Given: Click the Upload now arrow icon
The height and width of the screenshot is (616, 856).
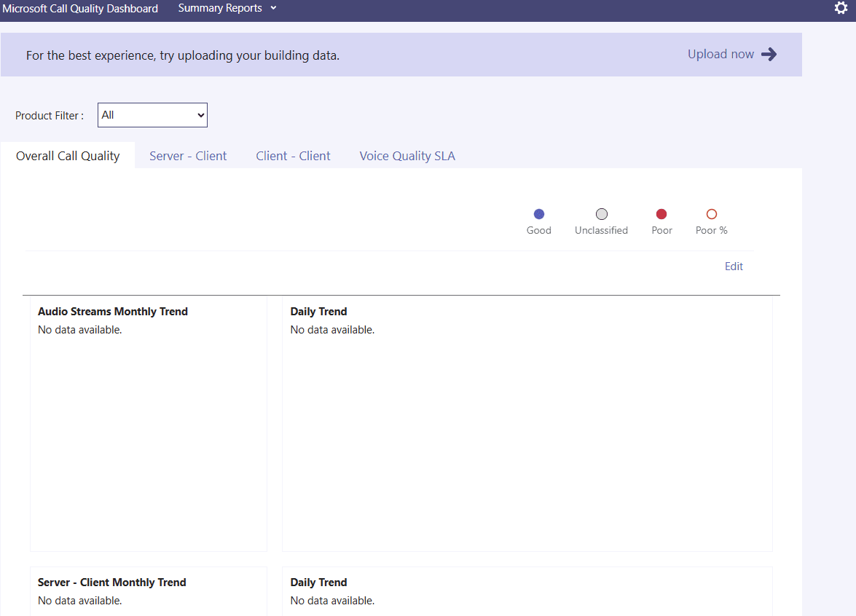Looking at the screenshot, I should pos(769,54).
